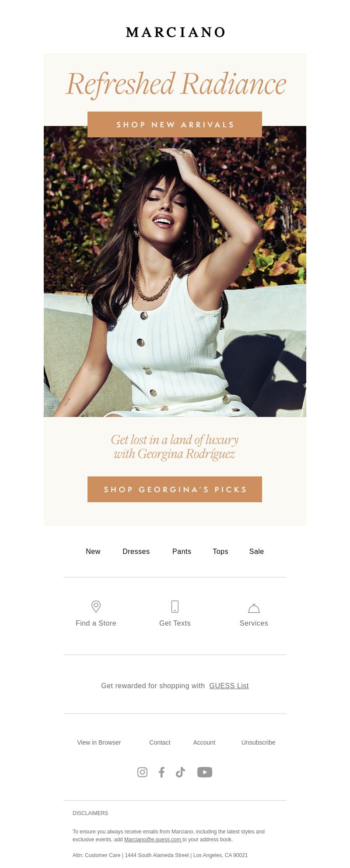Click Shop New Arrivals button
Screen dimensions: 350x868
pyautogui.click(x=175, y=124)
